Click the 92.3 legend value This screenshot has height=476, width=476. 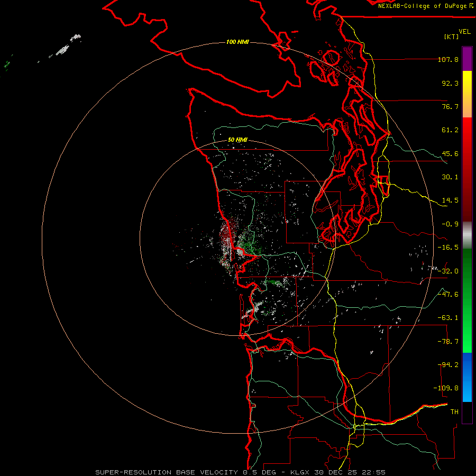pos(450,83)
